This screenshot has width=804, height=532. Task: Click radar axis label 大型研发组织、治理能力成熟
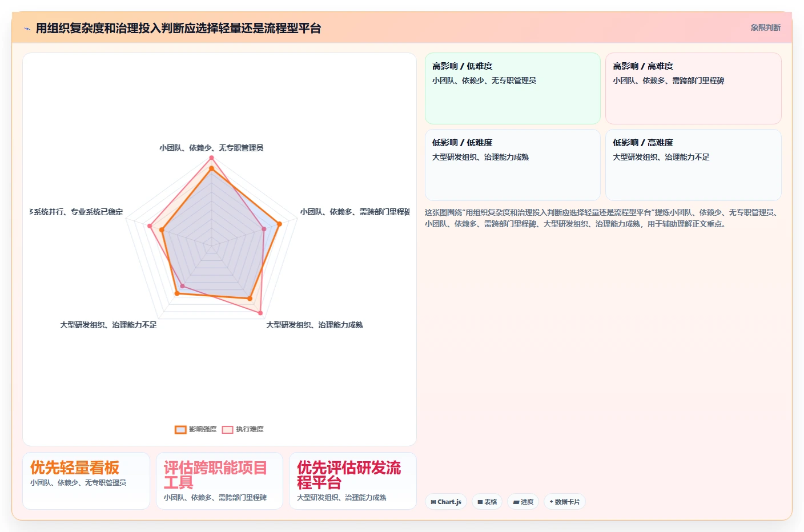[315, 325]
